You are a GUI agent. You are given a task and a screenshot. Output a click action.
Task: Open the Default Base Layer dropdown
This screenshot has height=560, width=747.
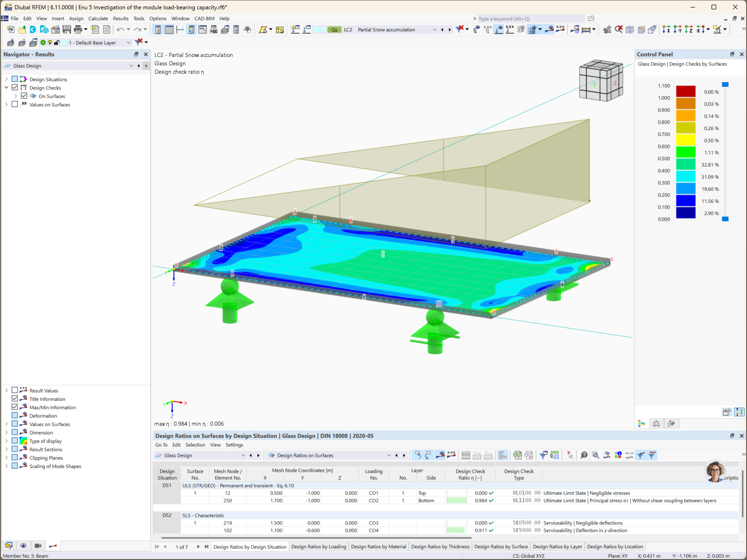click(129, 42)
